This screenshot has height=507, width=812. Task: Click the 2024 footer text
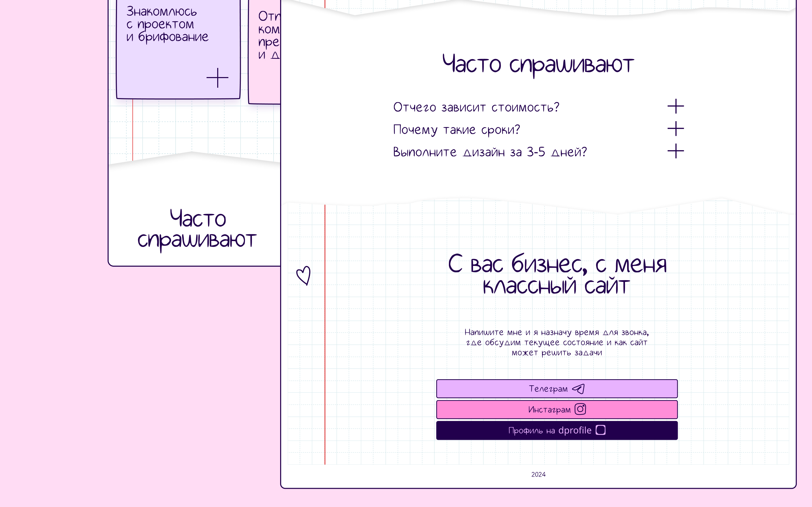click(x=538, y=475)
